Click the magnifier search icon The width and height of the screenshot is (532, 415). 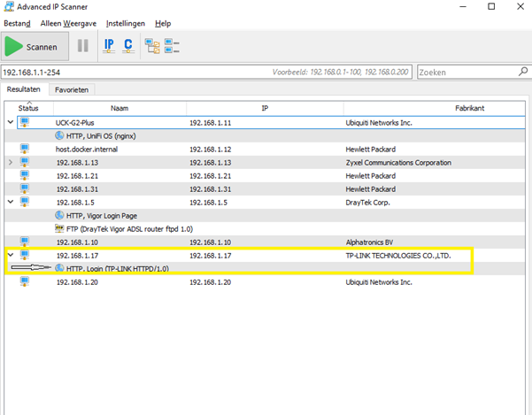click(x=523, y=72)
